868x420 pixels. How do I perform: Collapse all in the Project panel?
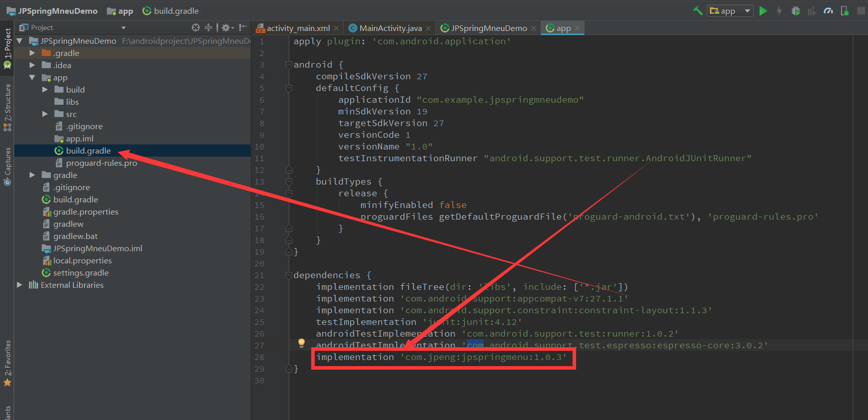208,27
